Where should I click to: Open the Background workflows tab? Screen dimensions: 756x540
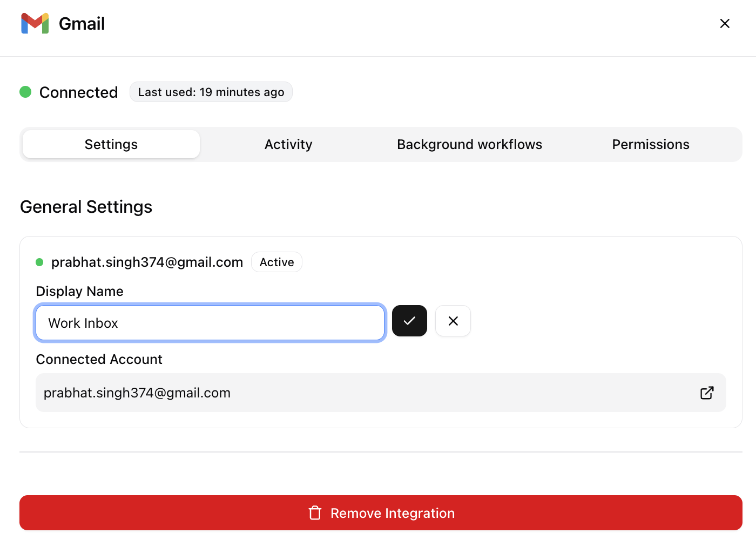tap(469, 144)
